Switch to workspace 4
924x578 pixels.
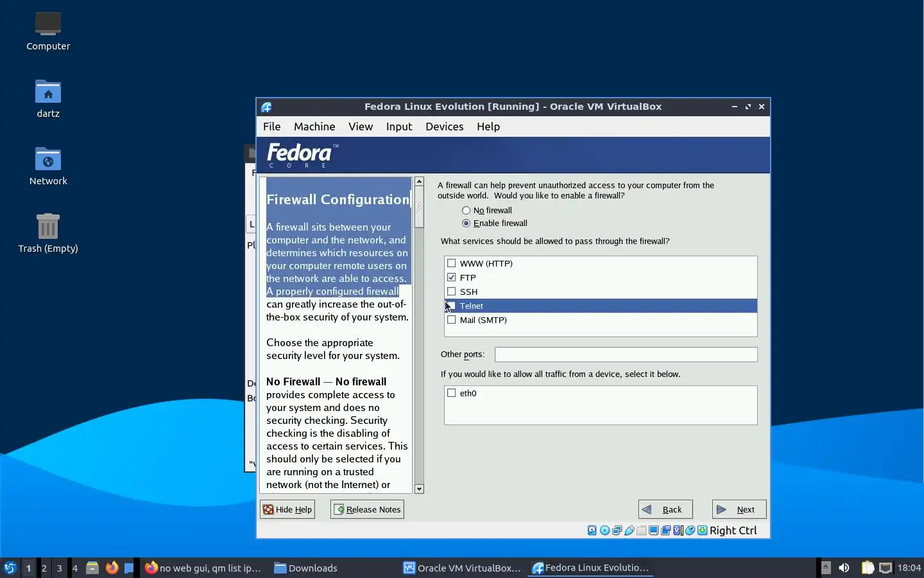[75, 568]
